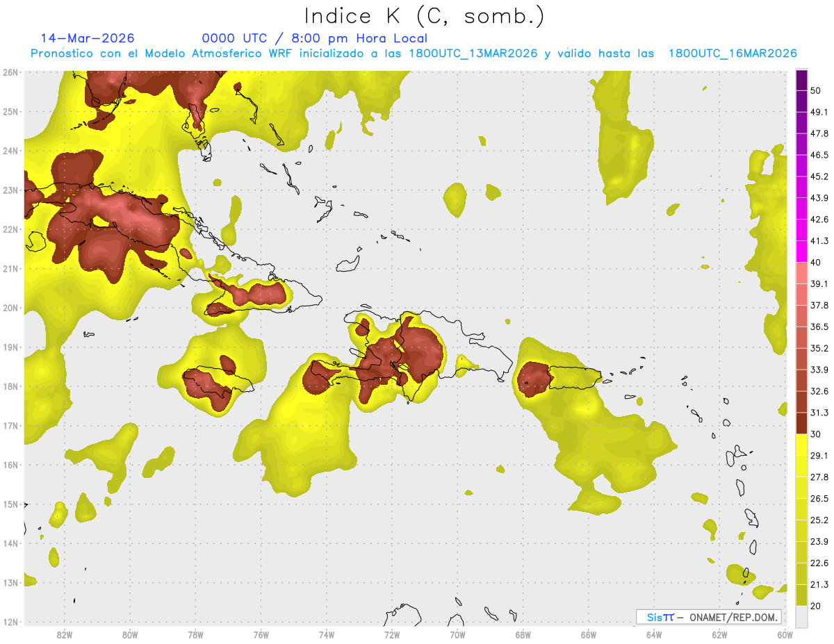The height and width of the screenshot is (644, 834).
Task: Click the color bar label "35.2"
Action: pyautogui.click(x=819, y=349)
